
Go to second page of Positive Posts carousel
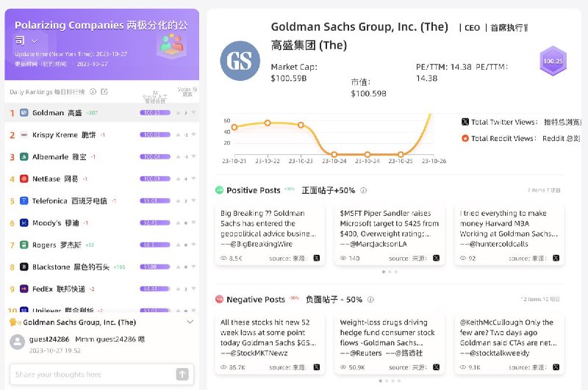pos(390,272)
